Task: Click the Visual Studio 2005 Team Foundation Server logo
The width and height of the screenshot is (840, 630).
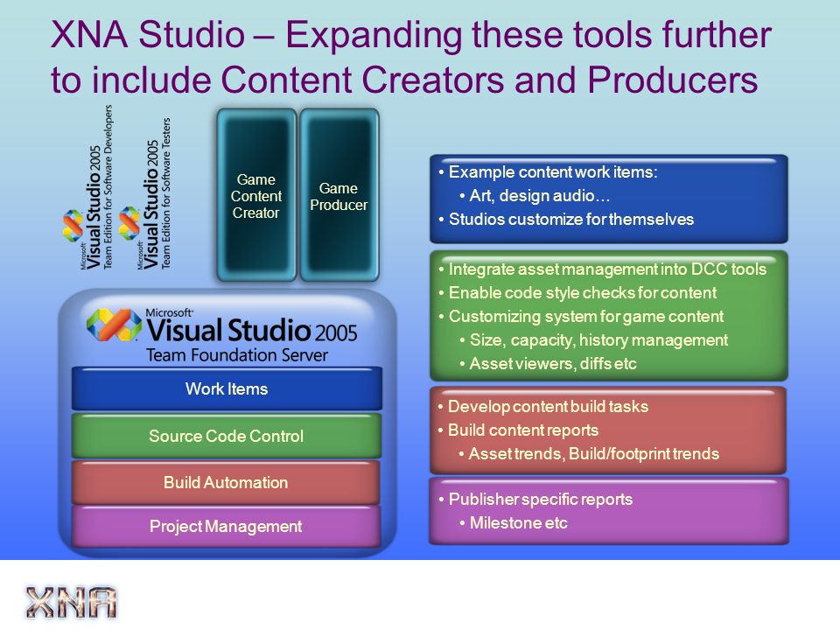Action: point(221,336)
